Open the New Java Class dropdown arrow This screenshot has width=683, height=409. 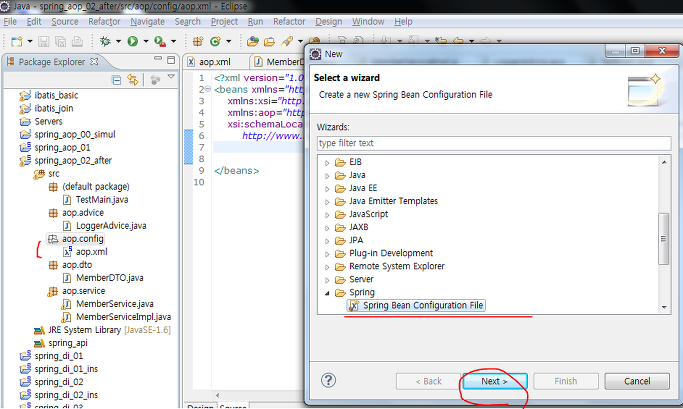[228, 41]
